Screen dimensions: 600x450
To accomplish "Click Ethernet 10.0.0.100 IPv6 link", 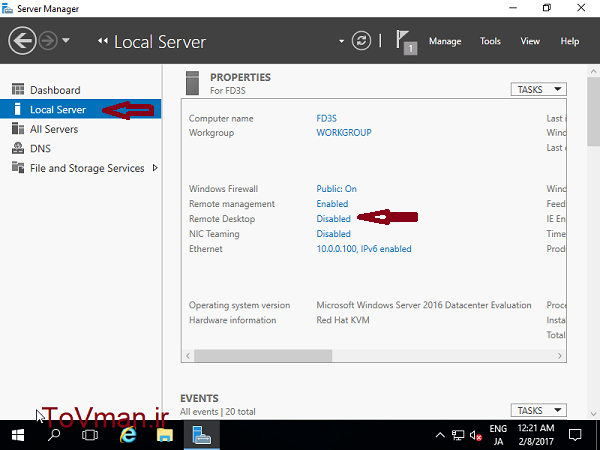I will (364, 249).
